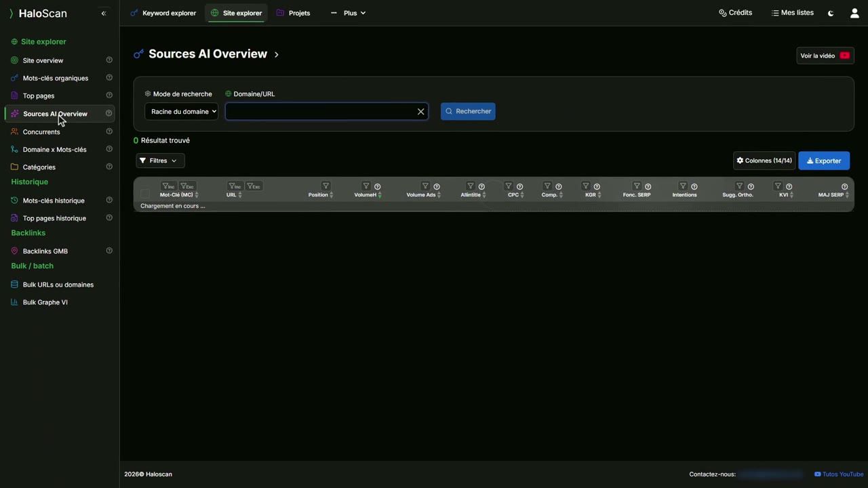Open the help icon next to Mots-clés organiques
Image resolution: width=868 pixels, height=488 pixels.
pos(109,77)
